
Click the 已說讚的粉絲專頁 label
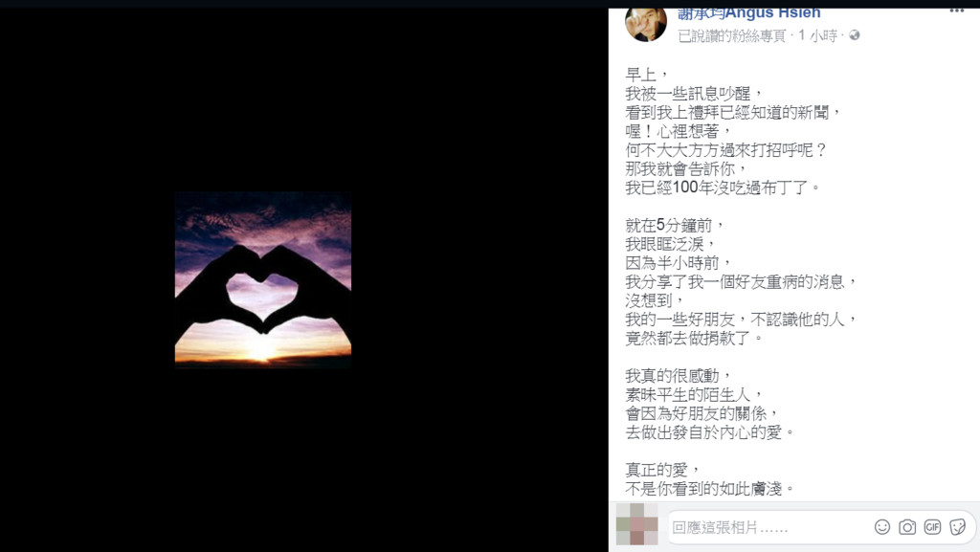pos(731,36)
